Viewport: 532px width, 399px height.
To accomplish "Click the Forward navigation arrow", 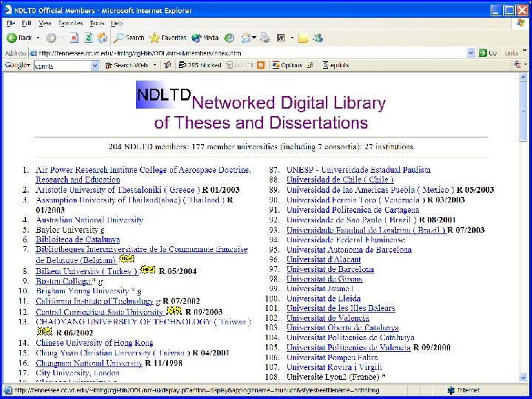I will pos(51,38).
